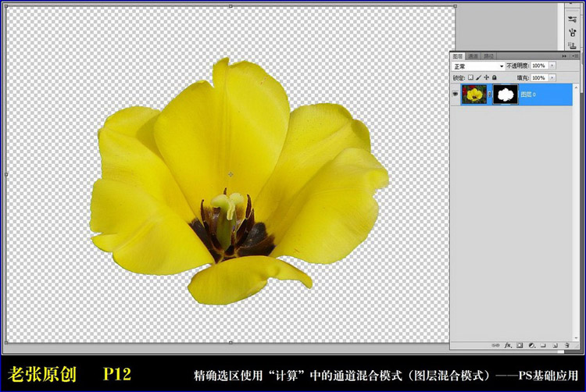Toggle lock transparent pixels
This screenshot has width=586, height=392.
point(471,77)
